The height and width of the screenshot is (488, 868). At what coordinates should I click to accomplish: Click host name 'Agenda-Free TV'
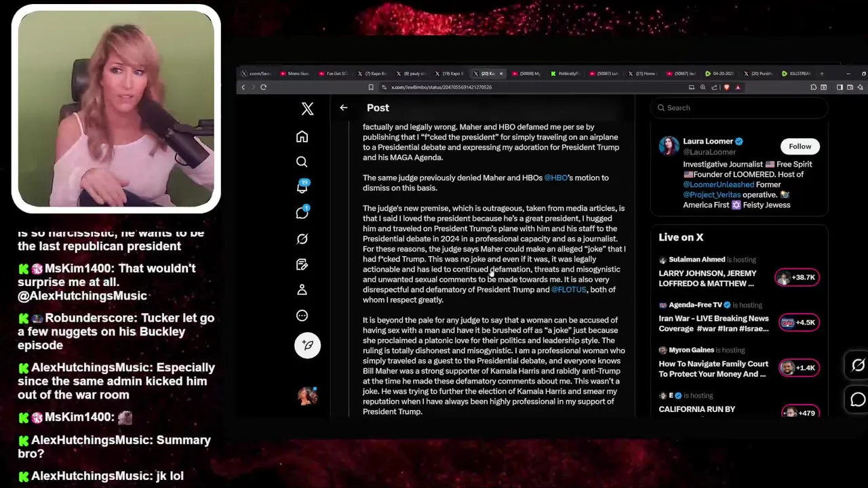695,305
